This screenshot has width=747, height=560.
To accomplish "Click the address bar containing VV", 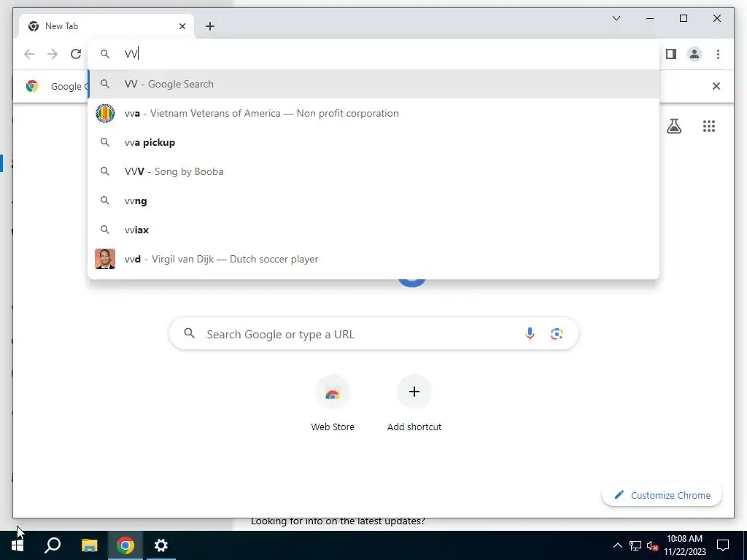I will 373,54.
